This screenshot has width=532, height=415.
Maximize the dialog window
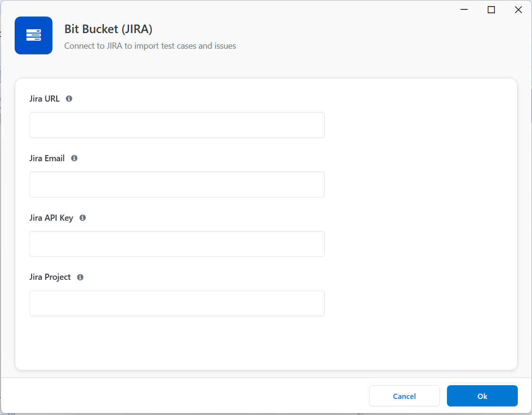tap(491, 10)
